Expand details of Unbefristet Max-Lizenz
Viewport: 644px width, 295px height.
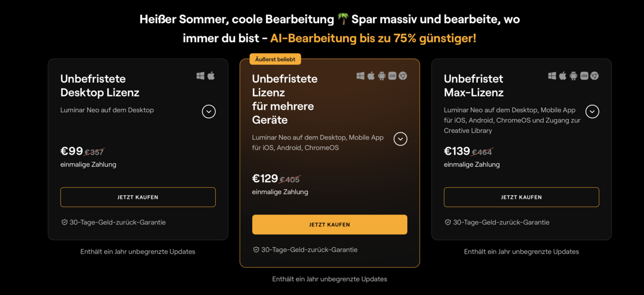point(592,112)
